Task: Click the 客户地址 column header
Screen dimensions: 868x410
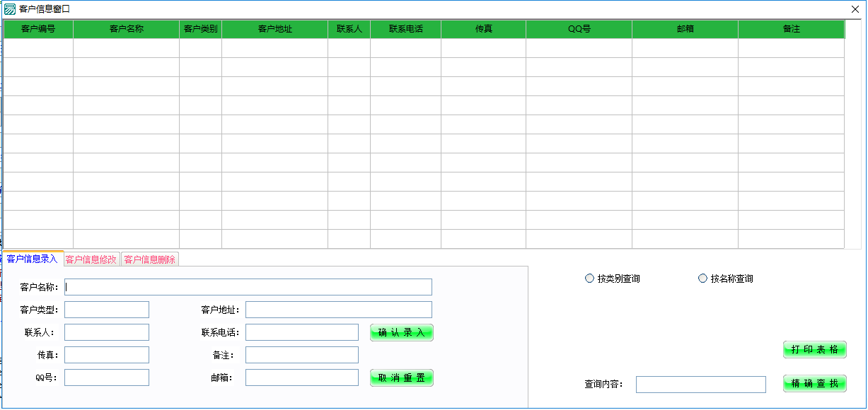Action: tap(275, 29)
